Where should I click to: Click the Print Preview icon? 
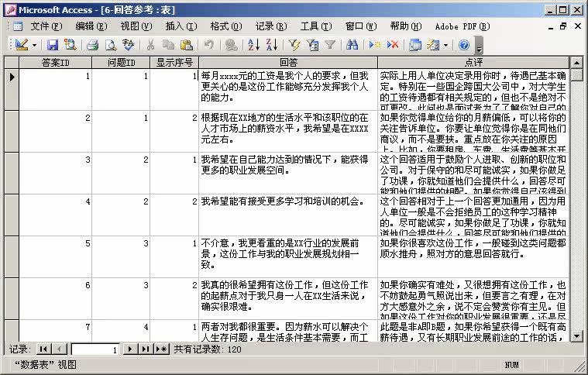click(111, 46)
